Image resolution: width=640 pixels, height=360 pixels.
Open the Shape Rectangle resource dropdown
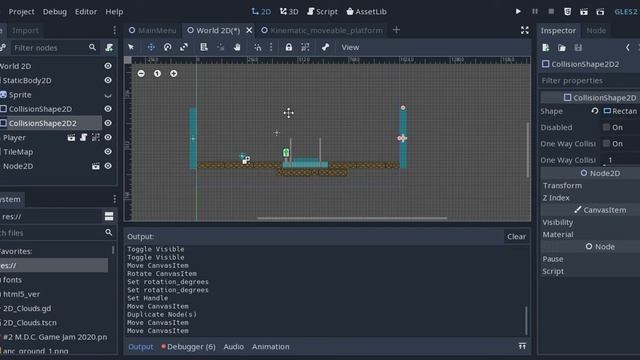click(x=621, y=111)
